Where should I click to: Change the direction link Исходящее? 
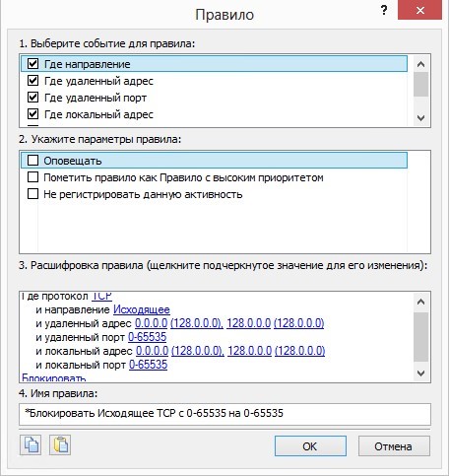pos(142,309)
